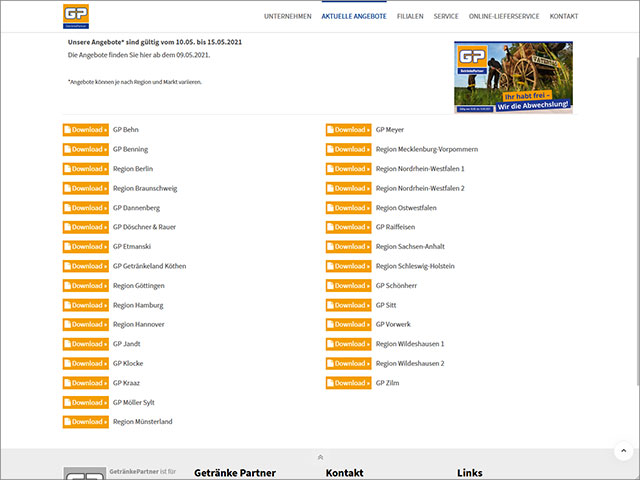This screenshot has width=640, height=480.
Task: Click the 'GP Möller Sylt' label
Action: click(x=134, y=402)
